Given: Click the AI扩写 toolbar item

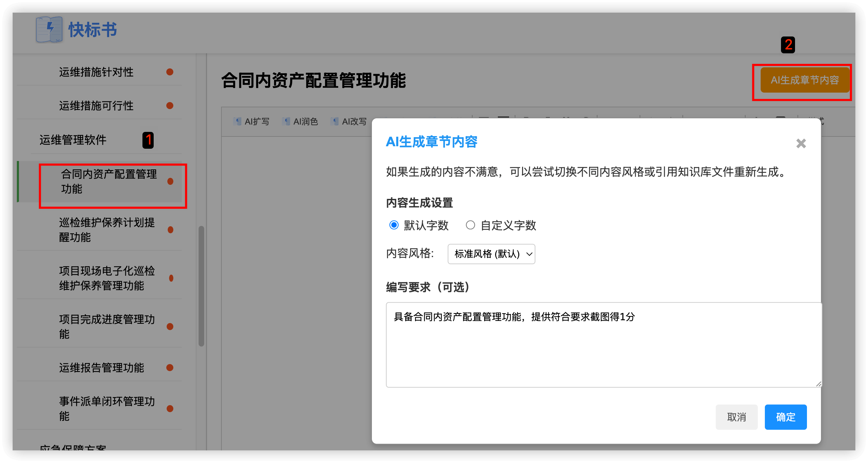Looking at the screenshot, I should [x=251, y=121].
